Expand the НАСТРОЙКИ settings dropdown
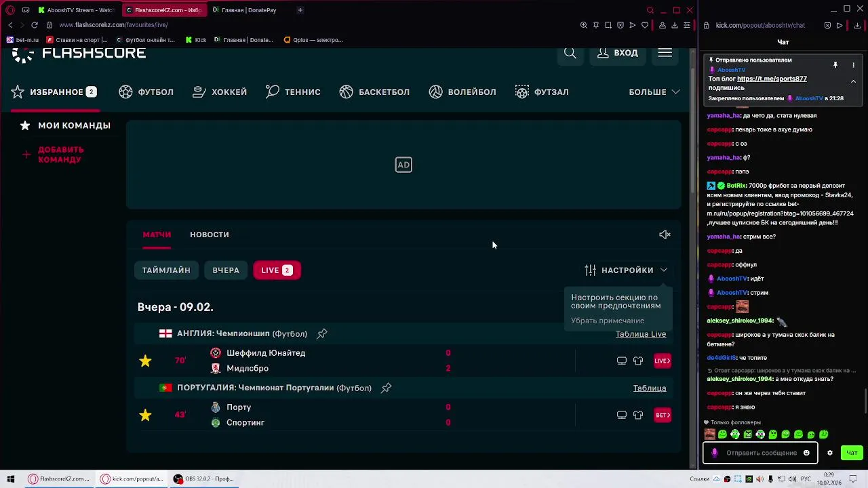The height and width of the screenshot is (488, 868). tap(626, 270)
